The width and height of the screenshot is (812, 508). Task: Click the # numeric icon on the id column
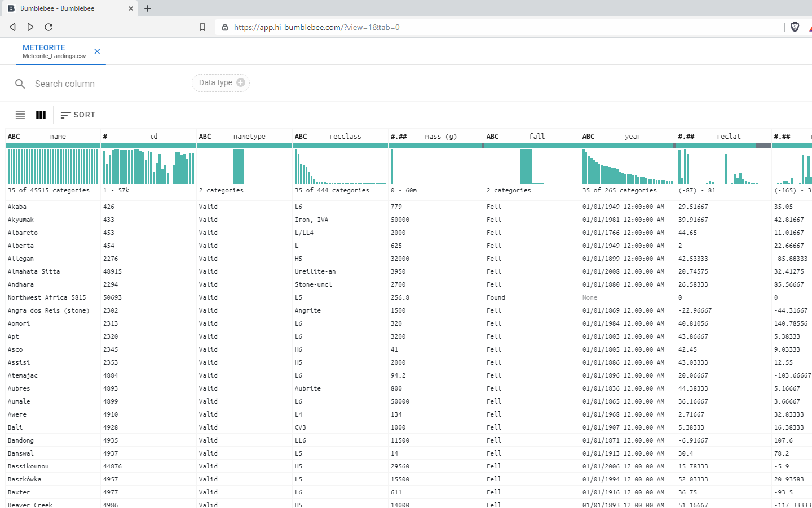coord(104,136)
